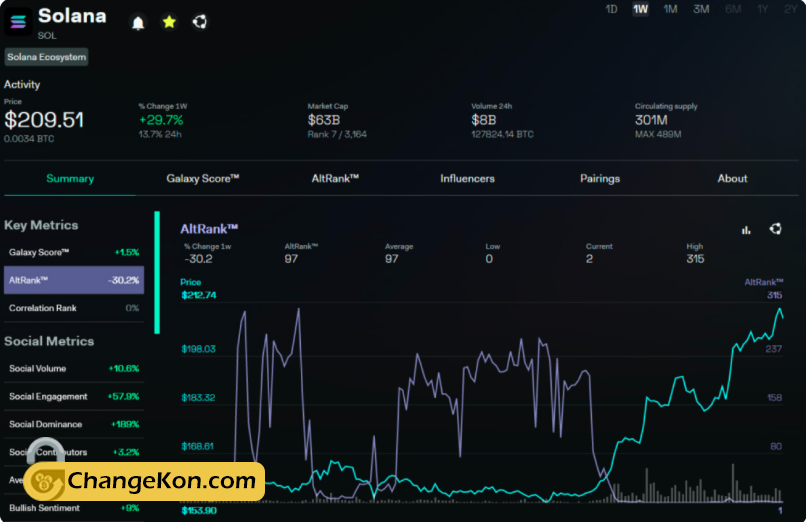Select the Social Volume metric row

tap(74, 368)
